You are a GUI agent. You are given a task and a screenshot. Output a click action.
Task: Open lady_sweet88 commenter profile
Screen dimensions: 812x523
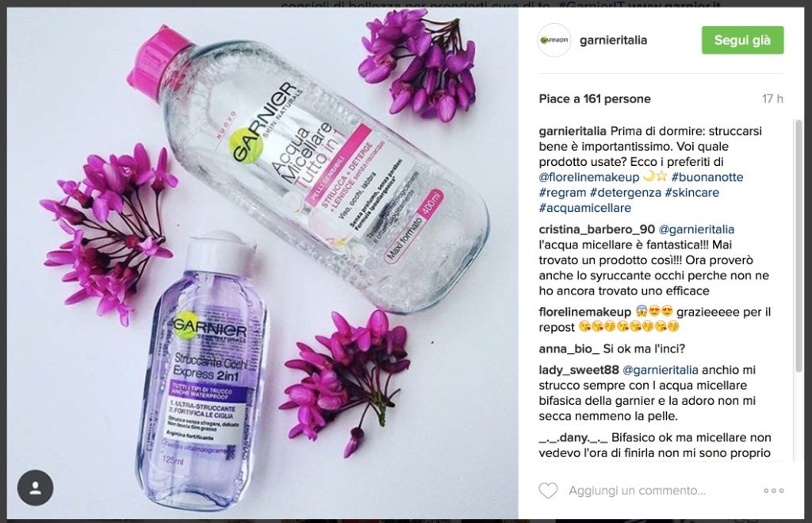[x=578, y=370]
